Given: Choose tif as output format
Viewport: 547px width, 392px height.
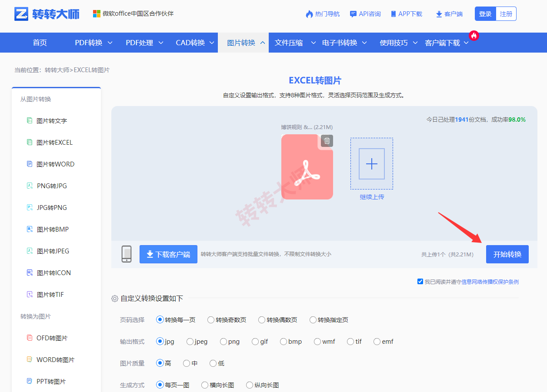Looking at the screenshot, I should pyautogui.click(x=350, y=342).
